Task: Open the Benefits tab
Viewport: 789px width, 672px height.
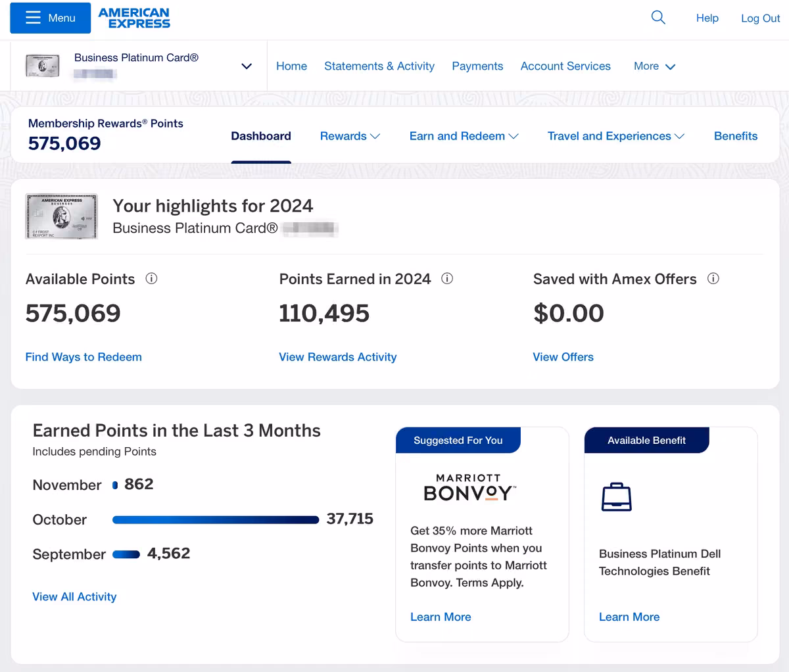Action: click(736, 136)
